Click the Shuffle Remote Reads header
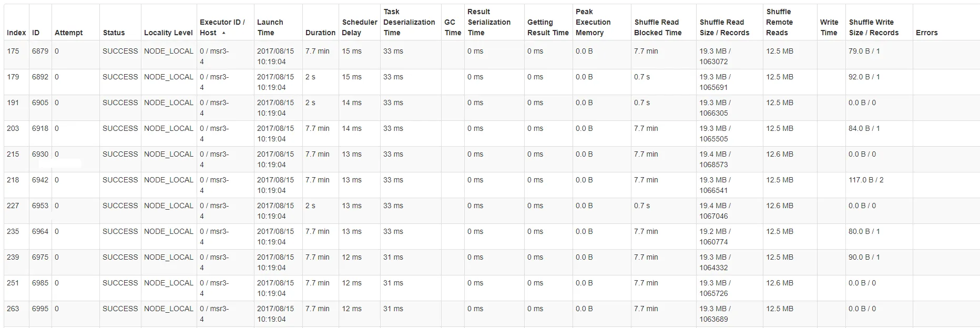The height and width of the screenshot is (328, 980). [x=779, y=22]
